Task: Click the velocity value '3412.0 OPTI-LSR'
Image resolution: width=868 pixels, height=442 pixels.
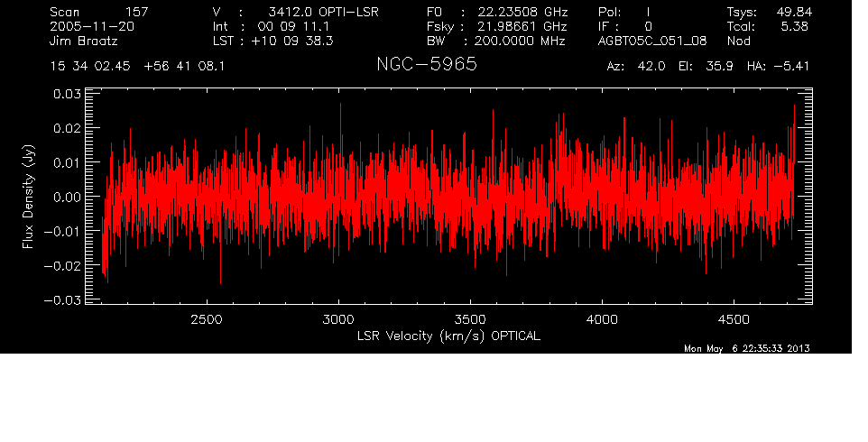Action: click(x=323, y=12)
